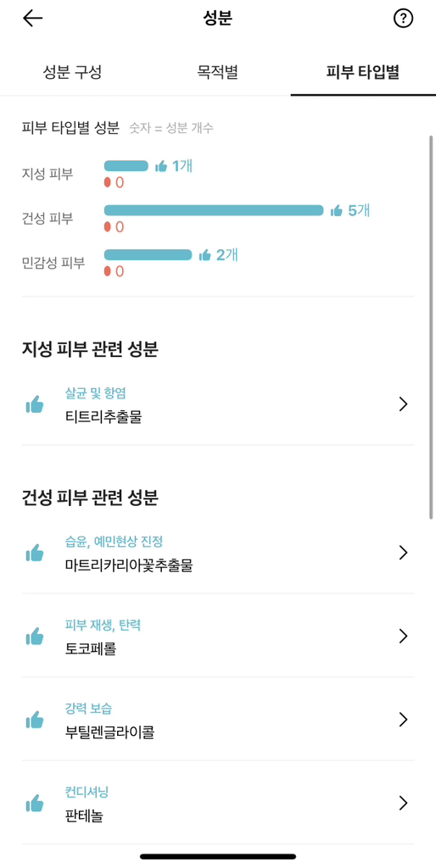The image size is (436, 868).
Task: Click the 민감성 피부 bar
Action: pos(148,254)
